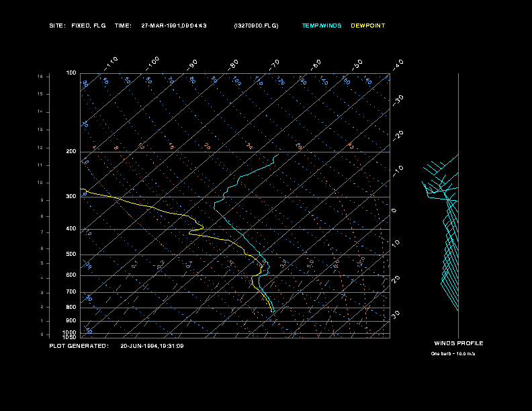532x411 pixels.
Task: Click the "-40" temperature label at top right
Action: (x=398, y=65)
